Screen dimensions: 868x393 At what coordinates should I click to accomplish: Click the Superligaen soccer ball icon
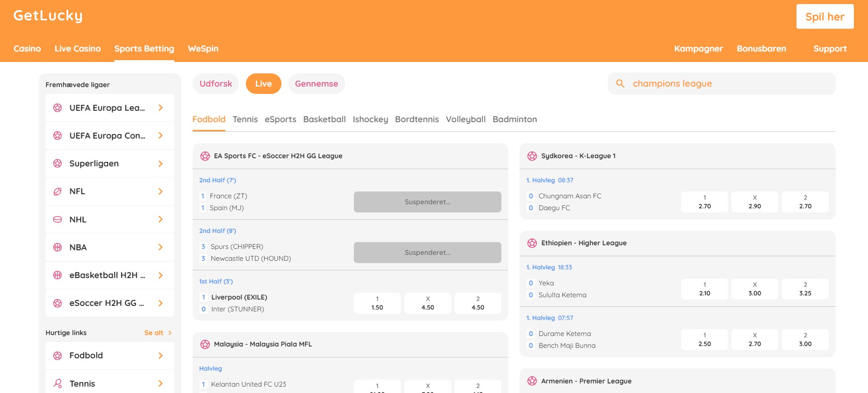coord(57,163)
